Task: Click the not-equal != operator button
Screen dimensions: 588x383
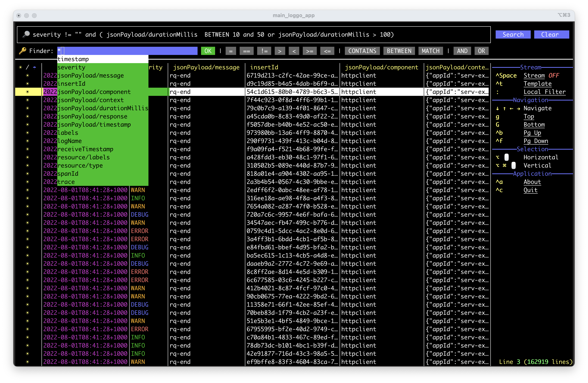Action: [264, 51]
